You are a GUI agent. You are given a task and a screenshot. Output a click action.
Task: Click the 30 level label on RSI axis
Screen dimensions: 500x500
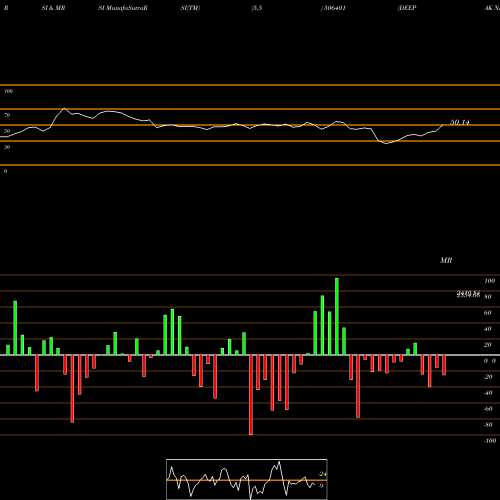(7, 147)
